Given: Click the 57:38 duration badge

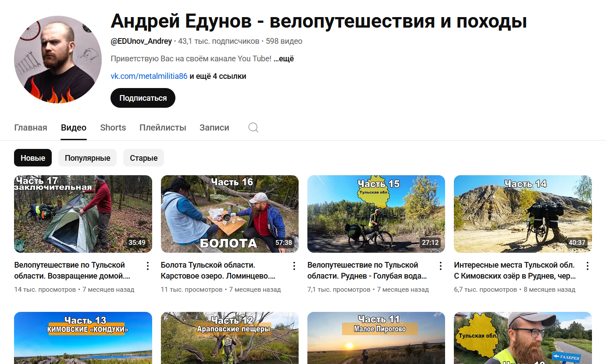Looking at the screenshot, I should tap(283, 243).
